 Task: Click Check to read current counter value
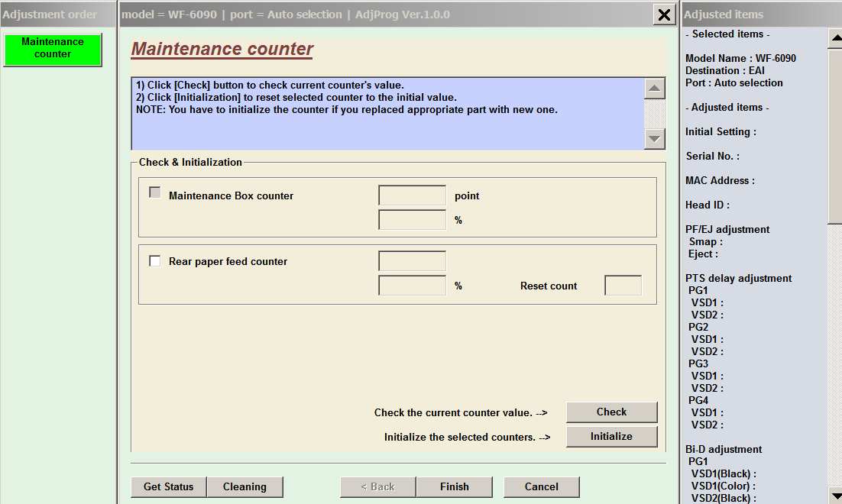click(611, 412)
